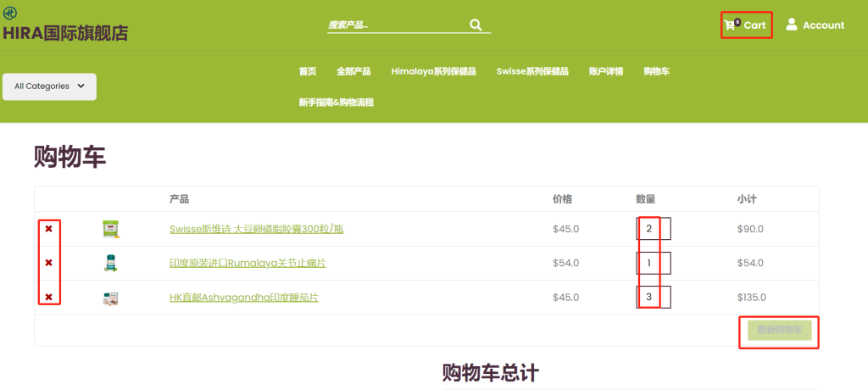Open Rumalaya product thumbnail image
Viewport: 868px width, 390px height.
(110, 263)
